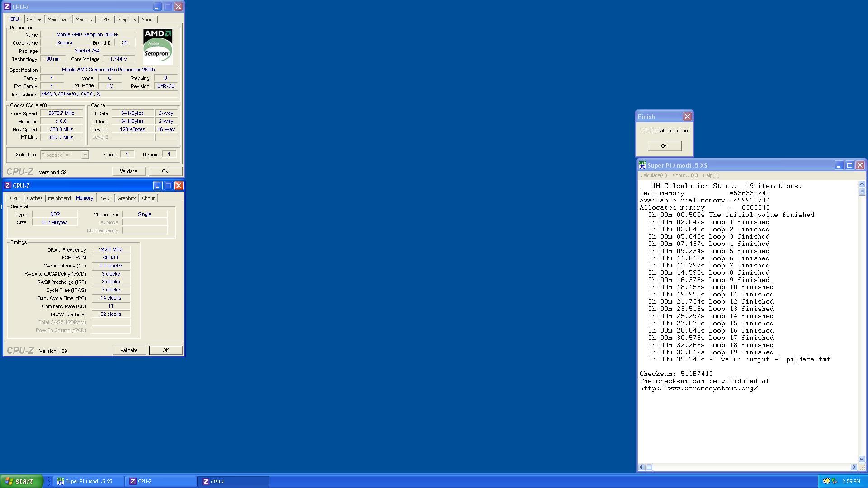The height and width of the screenshot is (488, 868).
Task: Open Memory tab in top CPU-Z window
Action: click(x=84, y=19)
